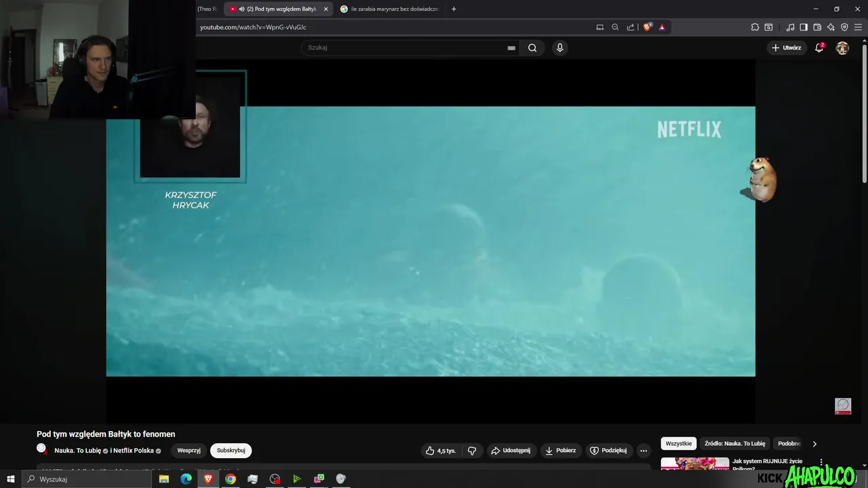The width and height of the screenshot is (868, 488).
Task: Open YouTube notifications bell
Action: pos(819,47)
